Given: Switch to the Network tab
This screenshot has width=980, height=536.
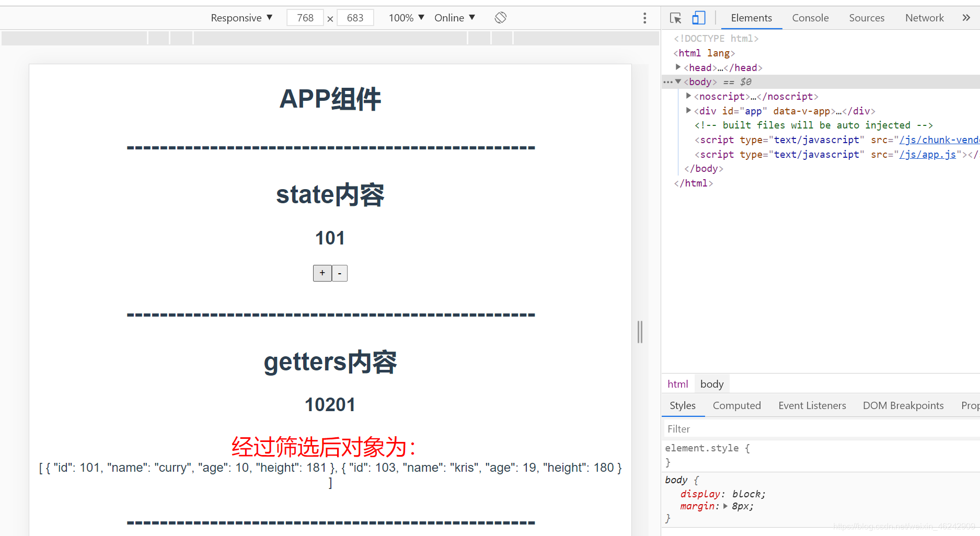Looking at the screenshot, I should [x=924, y=18].
